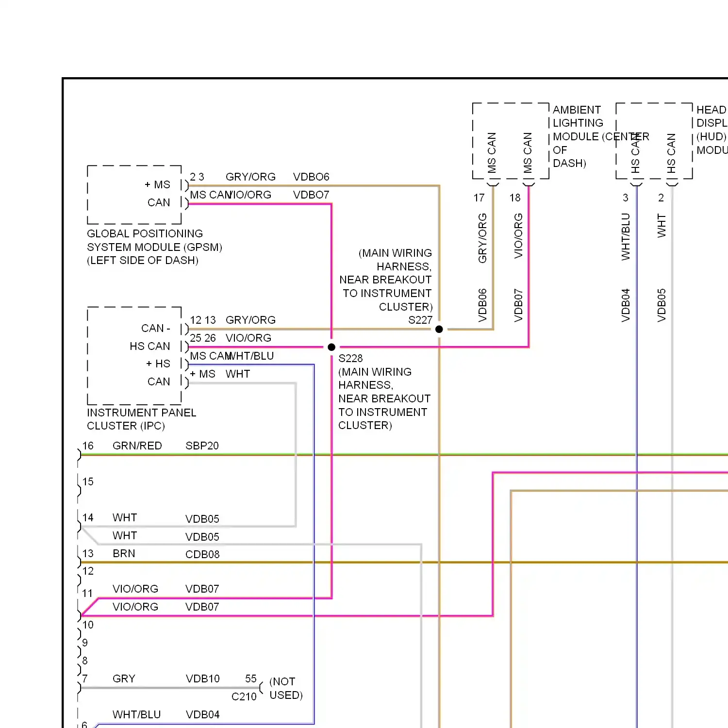Click the GRN/RED wire color label
This screenshot has height=728, width=728.
[137, 446]
